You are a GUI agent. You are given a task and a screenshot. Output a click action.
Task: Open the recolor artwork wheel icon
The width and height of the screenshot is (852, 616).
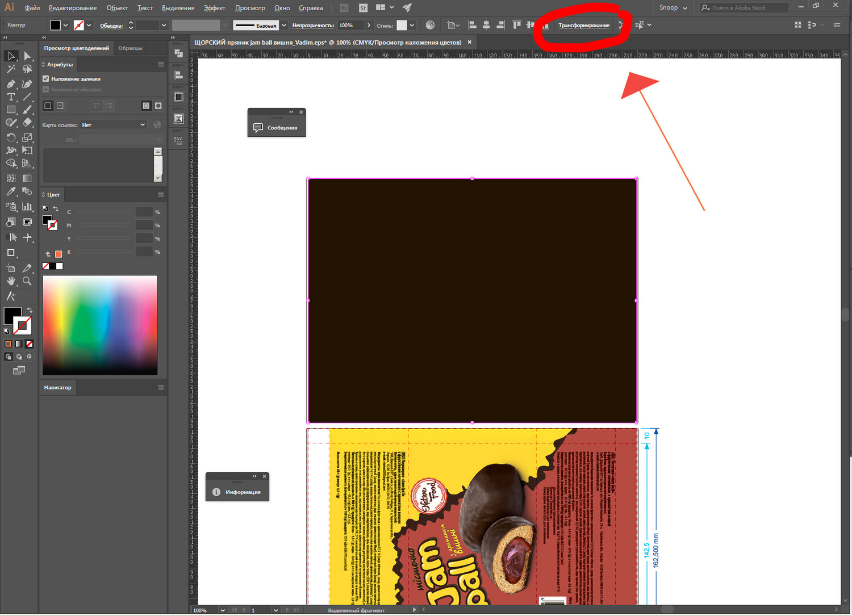[x=430, y=25]
